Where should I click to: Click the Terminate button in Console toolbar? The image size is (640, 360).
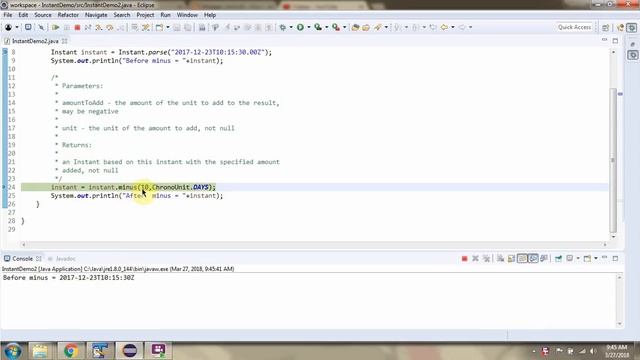(464, 258)
